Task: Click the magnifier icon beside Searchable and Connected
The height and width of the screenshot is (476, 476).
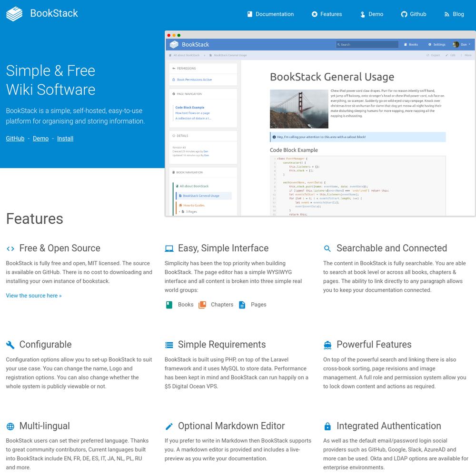Action: click(327, 248)
